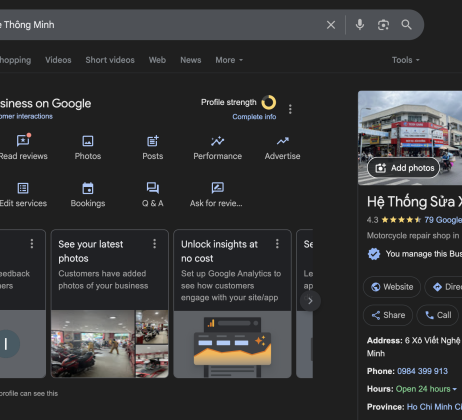Screen dimensions: 462x420
Task: Click the Google Analytics illustration
Action: coord(232,344)
